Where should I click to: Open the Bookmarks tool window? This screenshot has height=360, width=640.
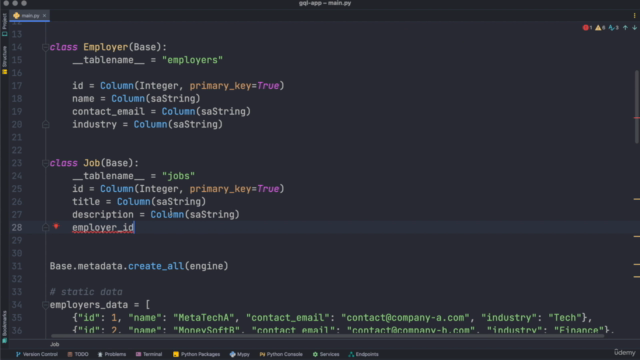click(4, 326)
